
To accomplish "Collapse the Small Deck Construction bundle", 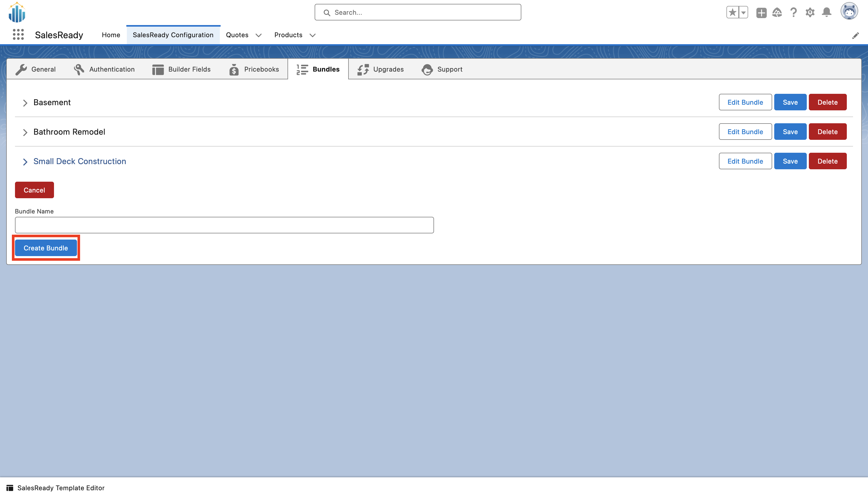I will pos(25,162).
